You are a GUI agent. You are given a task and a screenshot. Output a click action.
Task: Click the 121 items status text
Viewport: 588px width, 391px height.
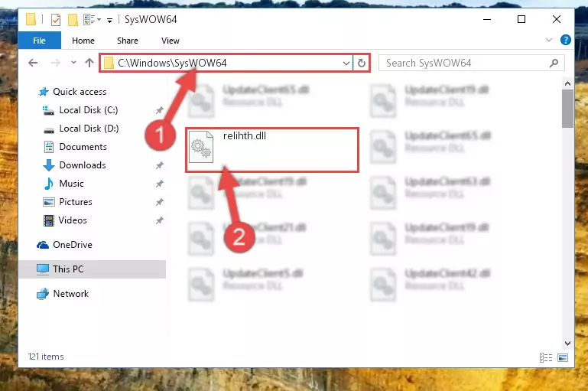click(46, 357)
